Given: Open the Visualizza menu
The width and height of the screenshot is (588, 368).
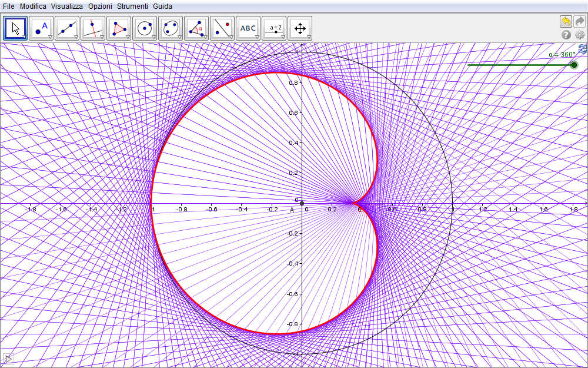Looking at the screenshot, I should coord(67,6).
